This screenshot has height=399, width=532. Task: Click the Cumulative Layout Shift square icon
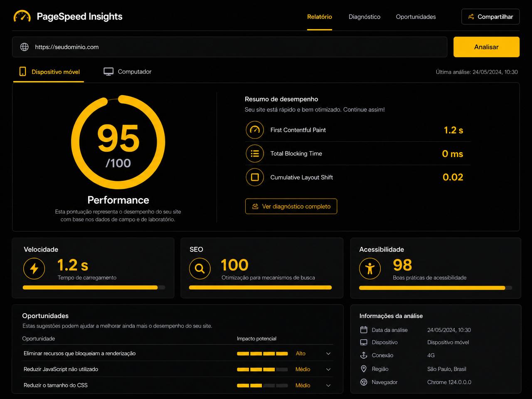[x=255, y=177]
